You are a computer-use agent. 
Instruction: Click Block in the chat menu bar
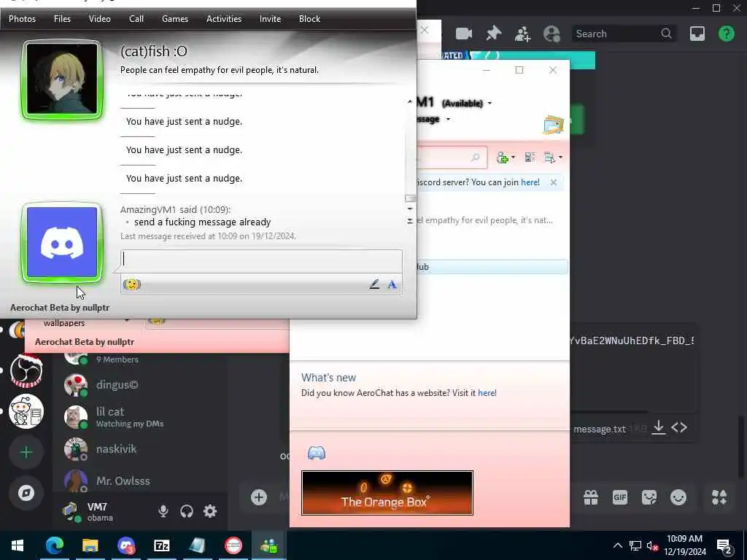click(x=309, y=18)
